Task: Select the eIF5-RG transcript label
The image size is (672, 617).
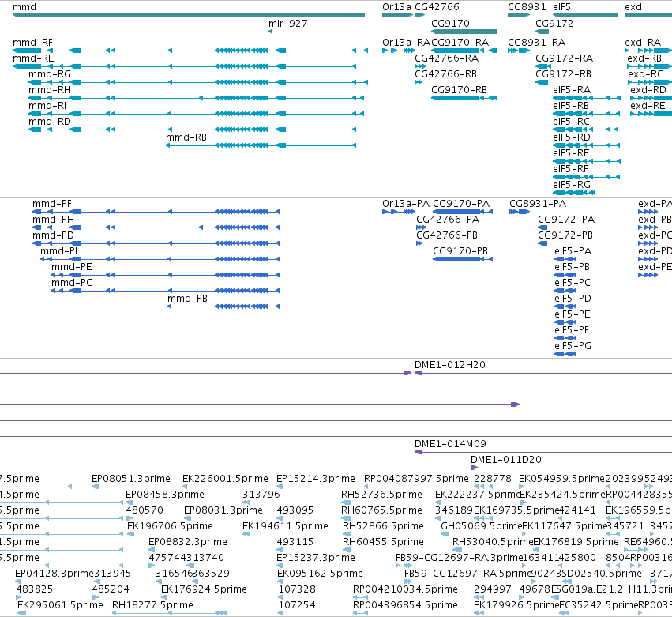Action: 572,185
